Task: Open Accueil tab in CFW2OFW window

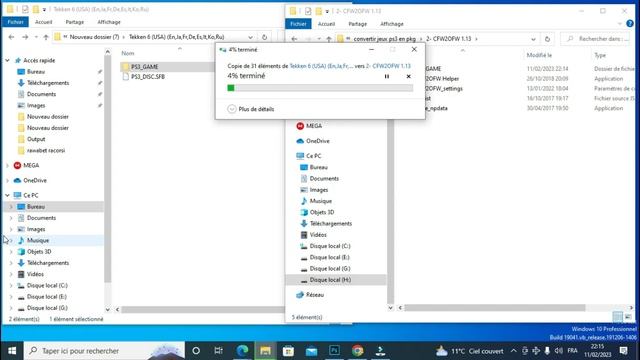Action: pyautogui.click(x=326, y=24)
